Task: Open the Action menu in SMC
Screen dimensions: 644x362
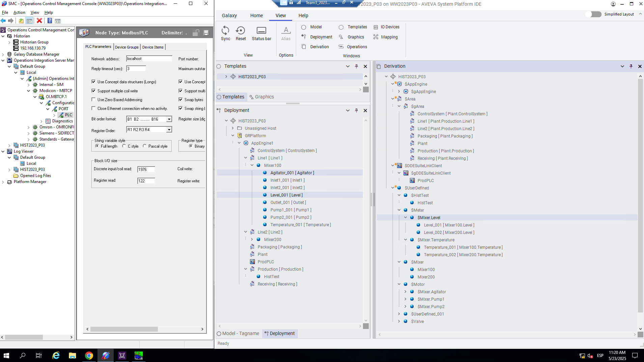Action: pyautogui.click(x=19, y=12)
